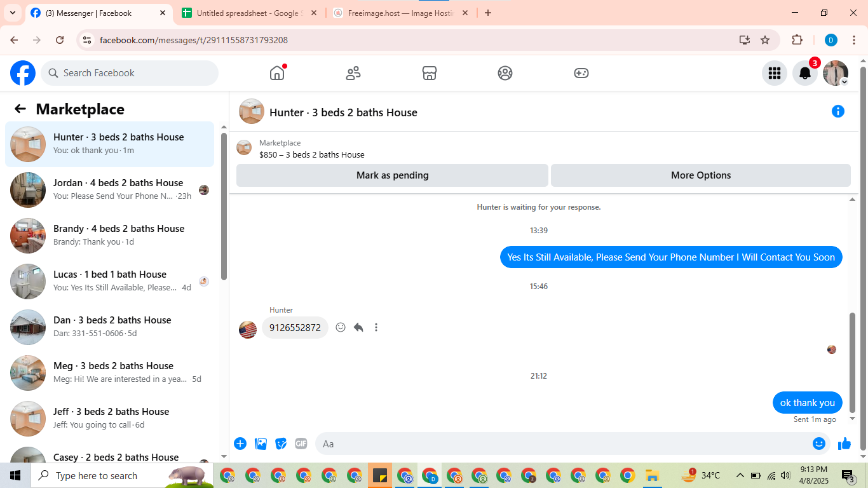Open Windows Start menu
The height and width of the screenshot is (488, 868).
(x=15, y=475)
